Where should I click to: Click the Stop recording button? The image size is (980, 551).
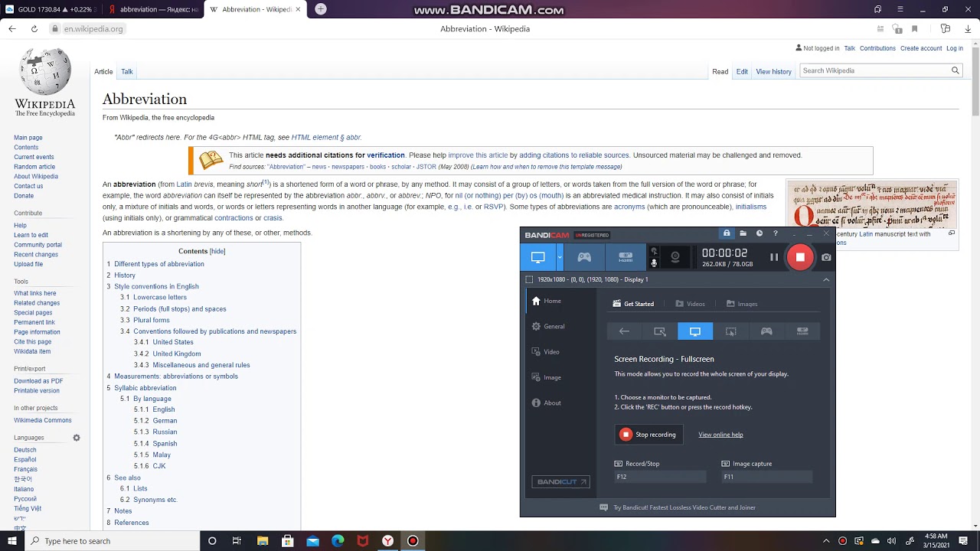[648, 435]
